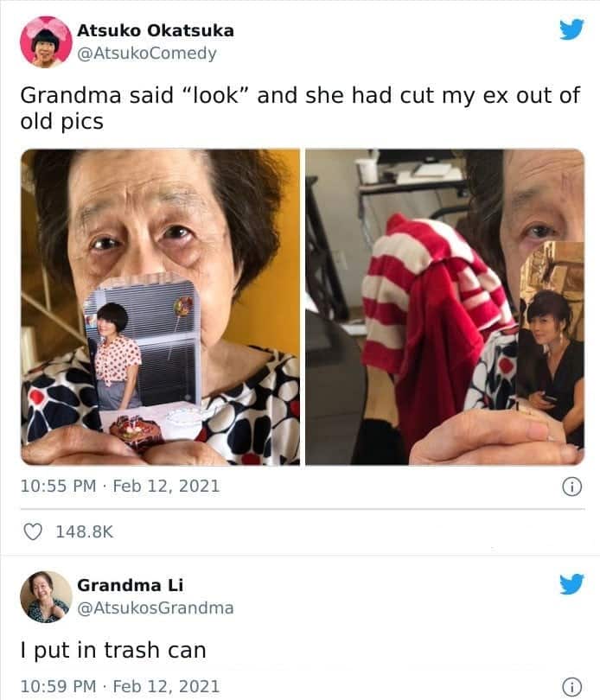Open the @AtsukoComedy handle

[x=147, y=53]
